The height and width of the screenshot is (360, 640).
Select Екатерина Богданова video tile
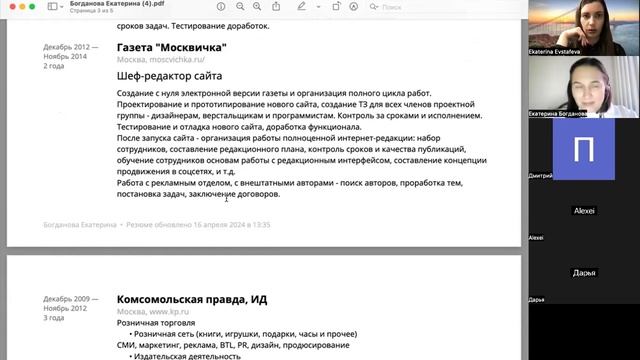(584, 87)
